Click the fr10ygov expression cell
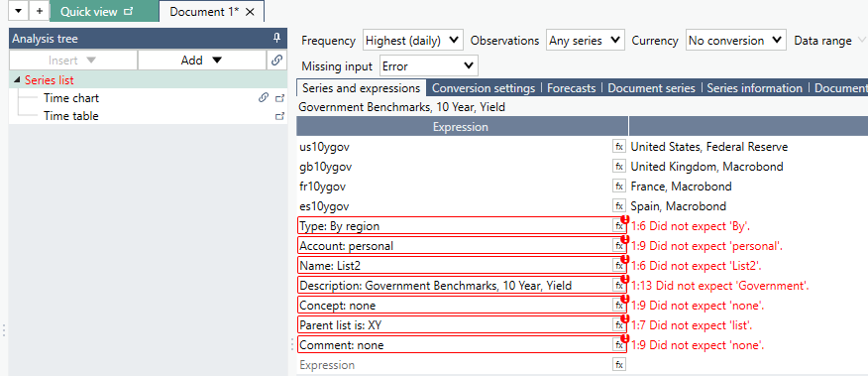Screen dimensions: 868x376 (x=454, y=187)
